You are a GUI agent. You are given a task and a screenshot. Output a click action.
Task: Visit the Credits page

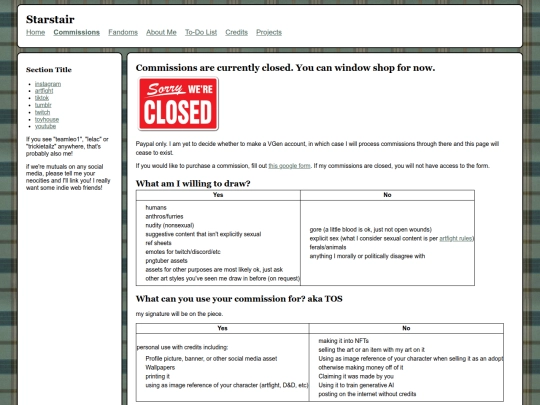click(x=237, y=32)
